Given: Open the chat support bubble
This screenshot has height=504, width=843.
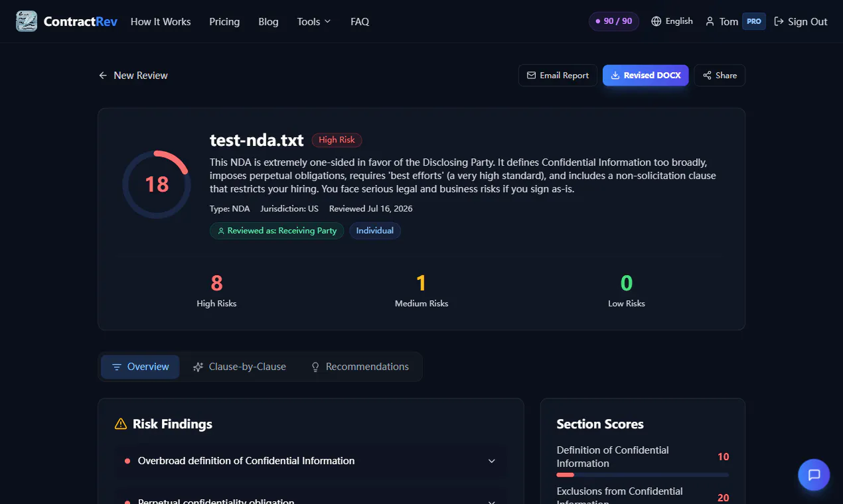Looking at the screenshot, I should coord(814,475).
